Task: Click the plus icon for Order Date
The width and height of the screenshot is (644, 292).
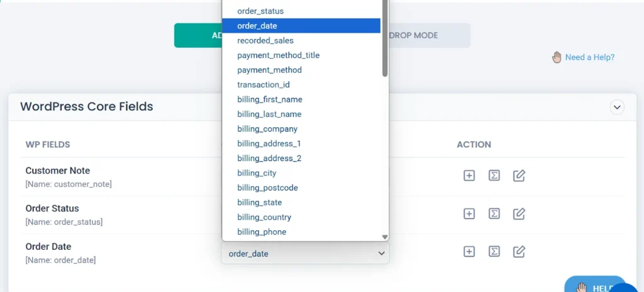Action: click(469, 252)
